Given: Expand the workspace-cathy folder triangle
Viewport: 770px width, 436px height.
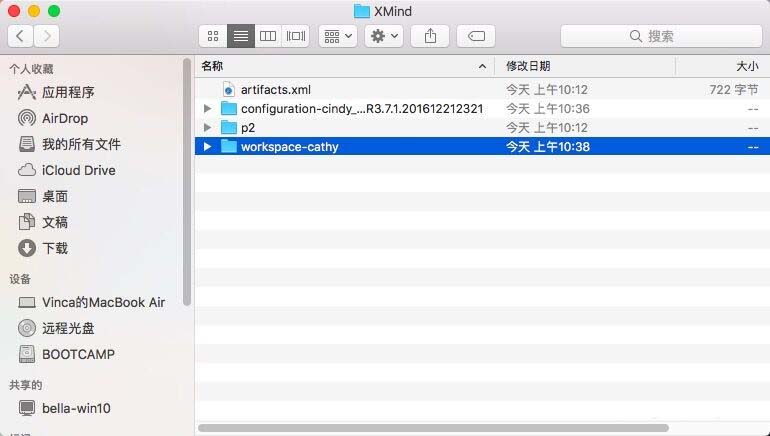Looking at the screenshot, I should (x=207, y=147).
